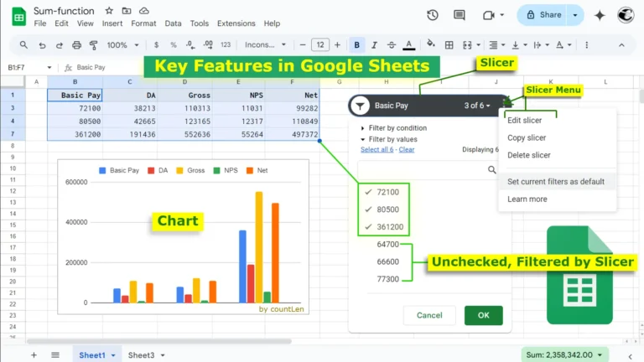Click Select all 6 link

tap(377, 149)
